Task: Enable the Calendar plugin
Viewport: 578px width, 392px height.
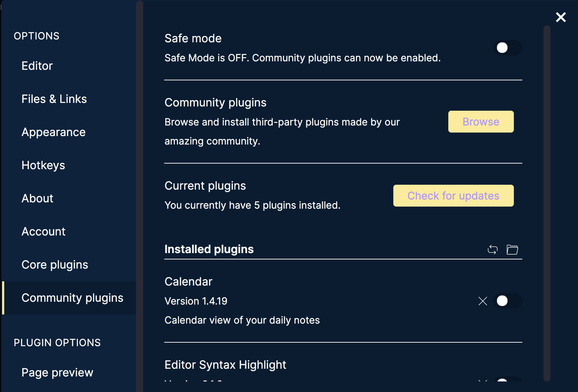Action: tap(507, 301)
